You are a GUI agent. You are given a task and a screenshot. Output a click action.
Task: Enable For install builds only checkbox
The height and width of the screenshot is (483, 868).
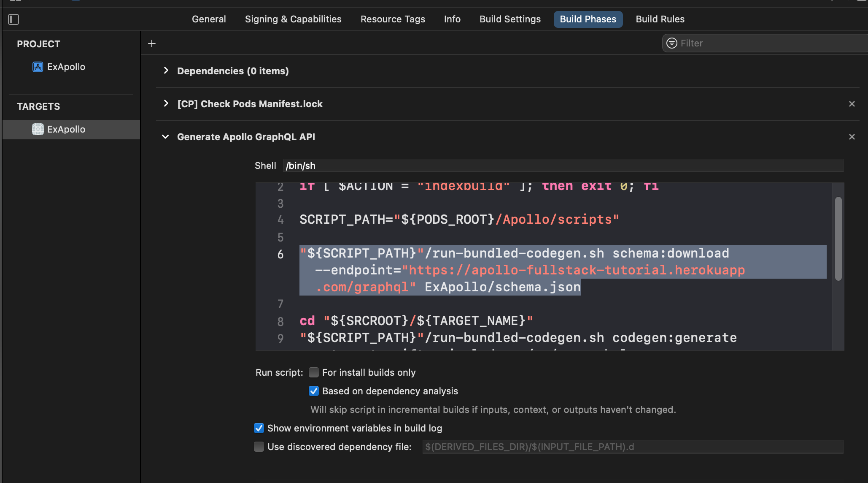[313, 372]
